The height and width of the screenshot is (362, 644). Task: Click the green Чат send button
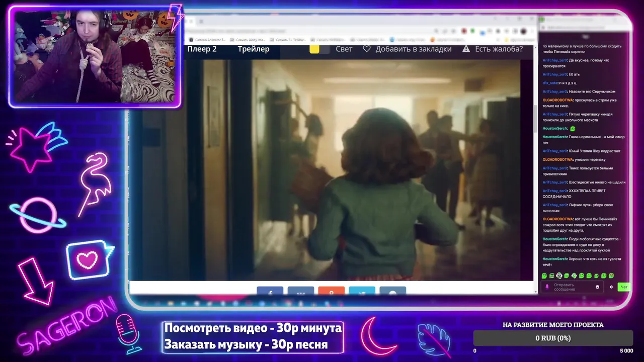coord(624,287)
